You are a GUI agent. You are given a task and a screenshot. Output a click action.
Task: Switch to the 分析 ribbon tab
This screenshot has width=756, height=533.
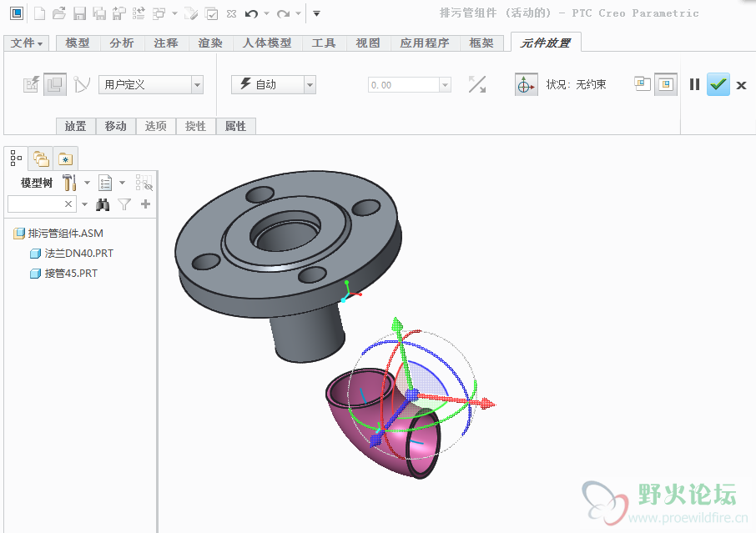[122, 43]
